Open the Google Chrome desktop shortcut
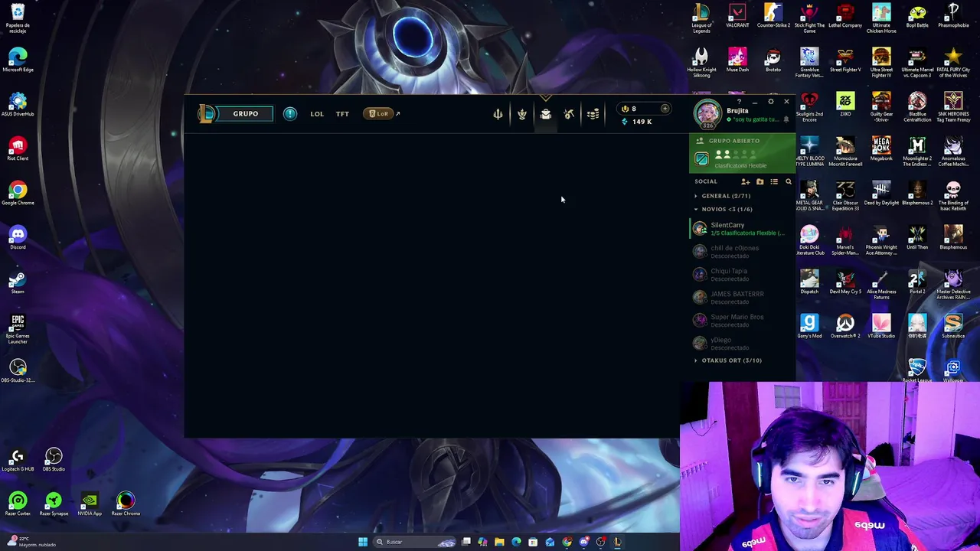 click(18, 194)
